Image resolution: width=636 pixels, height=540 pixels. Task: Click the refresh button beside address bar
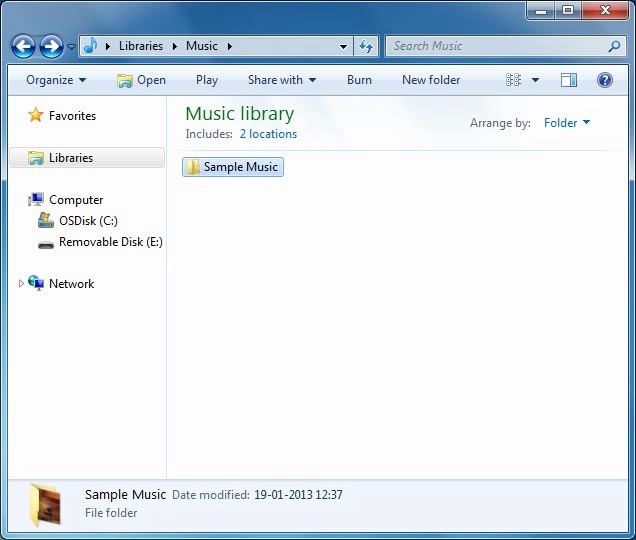[x=366, y=46]
